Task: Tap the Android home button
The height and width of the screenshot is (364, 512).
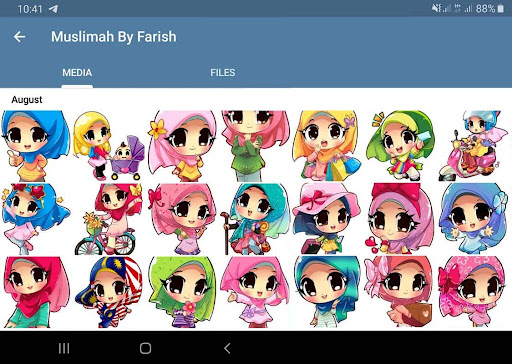Action: (145, 349)
